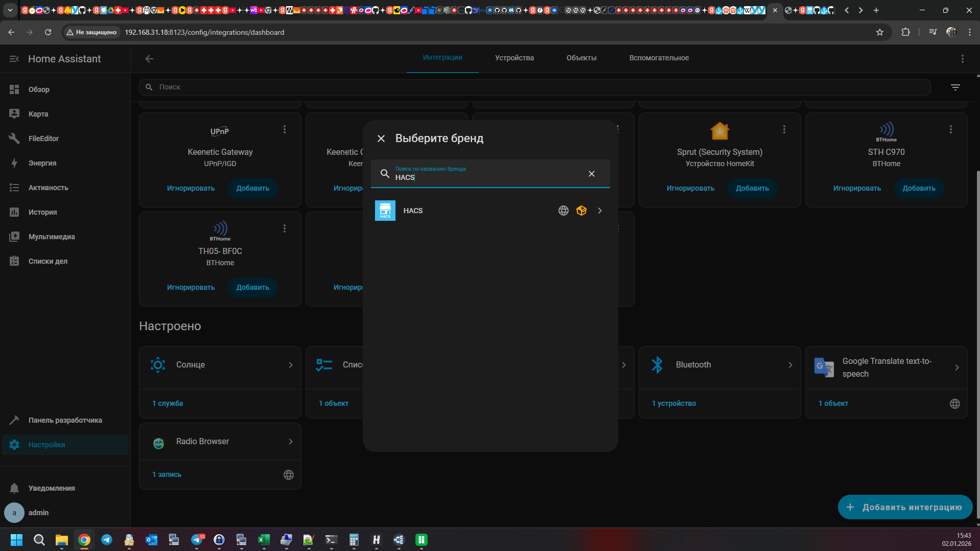Open Telegram from the Windows taskbar
The image size is (980, 551).
[x=107, y=540]
